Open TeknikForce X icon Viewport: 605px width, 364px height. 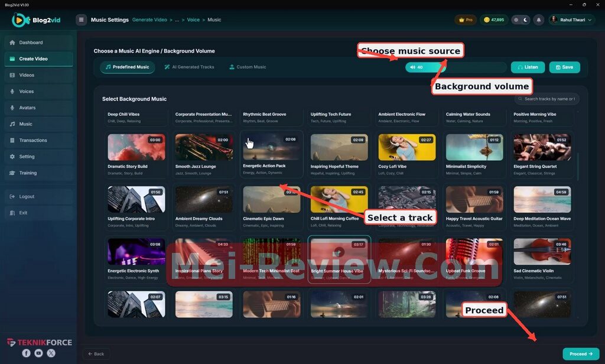click(x=51, y=353)
